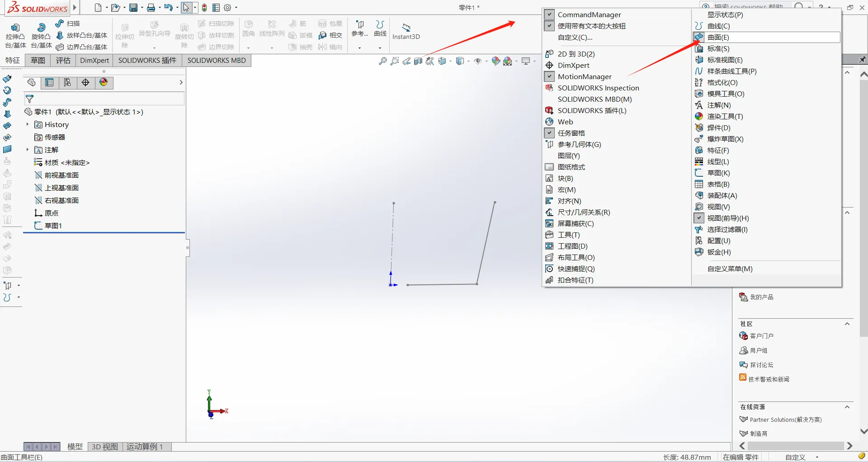Open the FeatureManager design tree tab
Viewport: 868px width, 462px height.
[x=31, y=82]
